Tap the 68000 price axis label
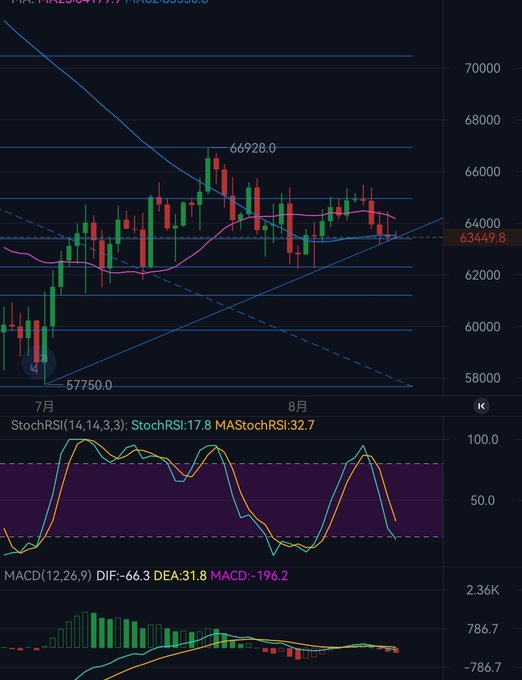 (x=482, y=120)
